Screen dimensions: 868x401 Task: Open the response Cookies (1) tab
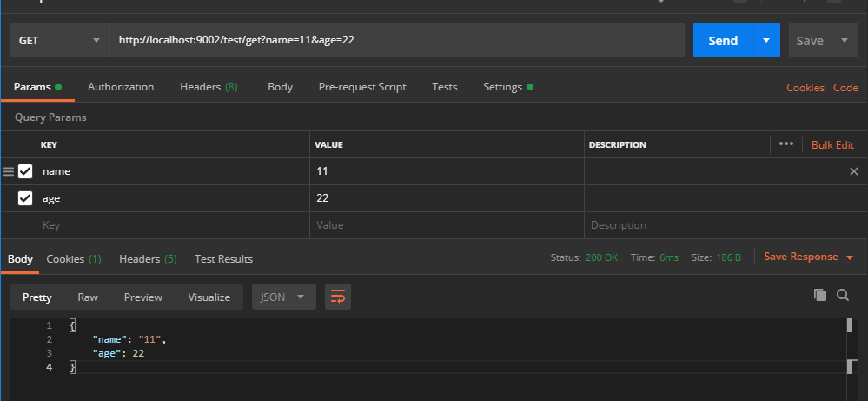(74, 258)
